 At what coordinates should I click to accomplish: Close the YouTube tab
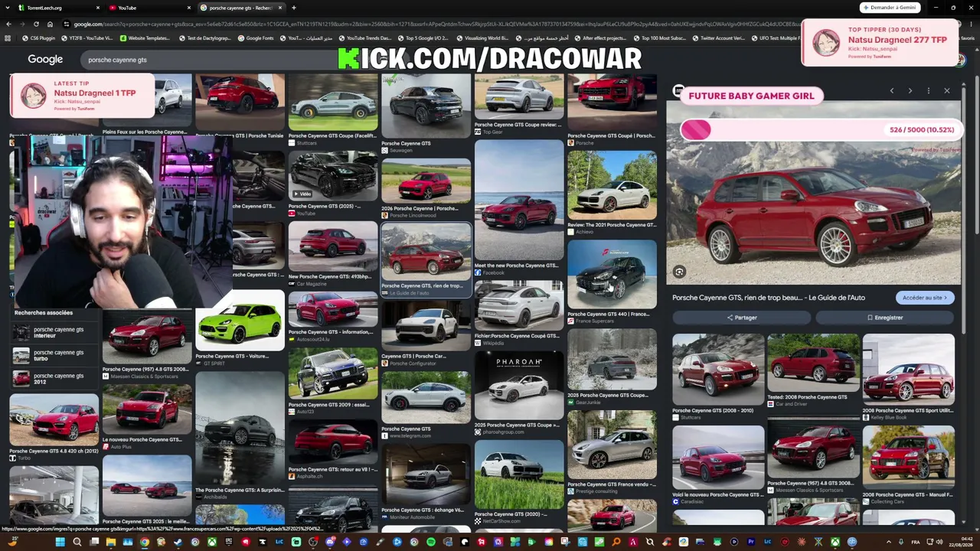click(x=189, y=8)
